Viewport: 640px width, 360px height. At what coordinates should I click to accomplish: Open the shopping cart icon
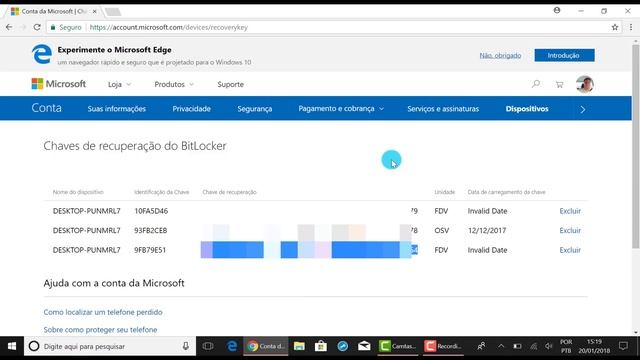point(559,84)
